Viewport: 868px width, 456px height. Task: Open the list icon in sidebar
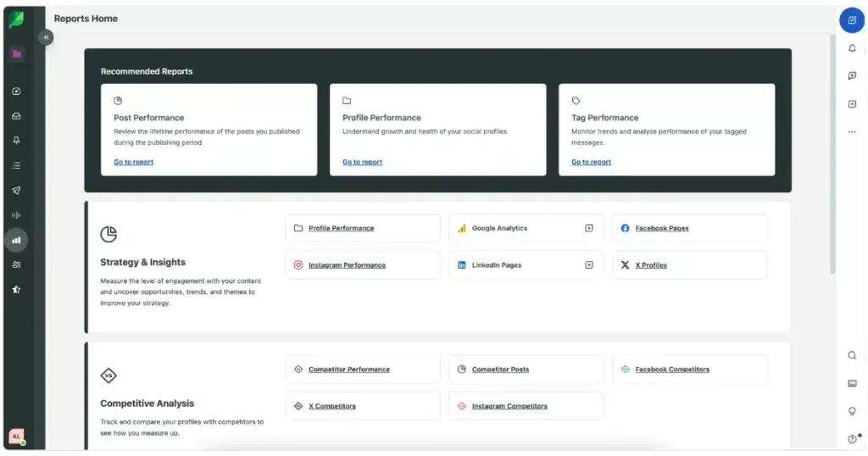pos(16,165)
